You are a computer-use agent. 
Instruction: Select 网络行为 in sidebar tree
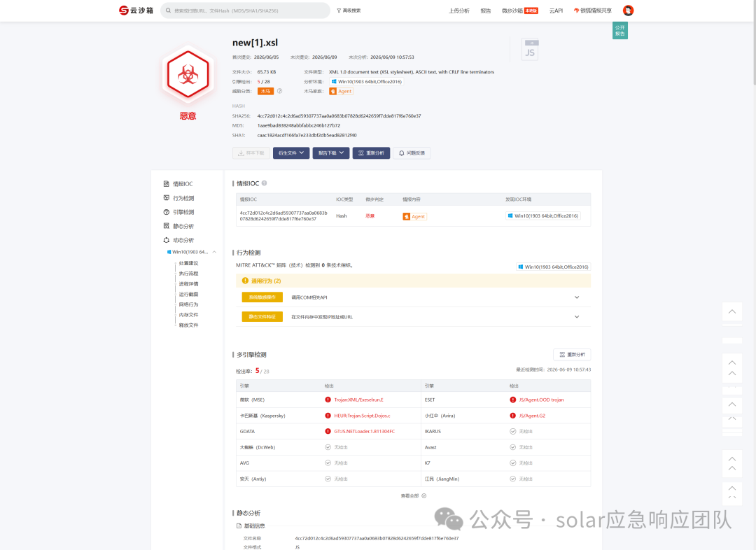(188, 304)
